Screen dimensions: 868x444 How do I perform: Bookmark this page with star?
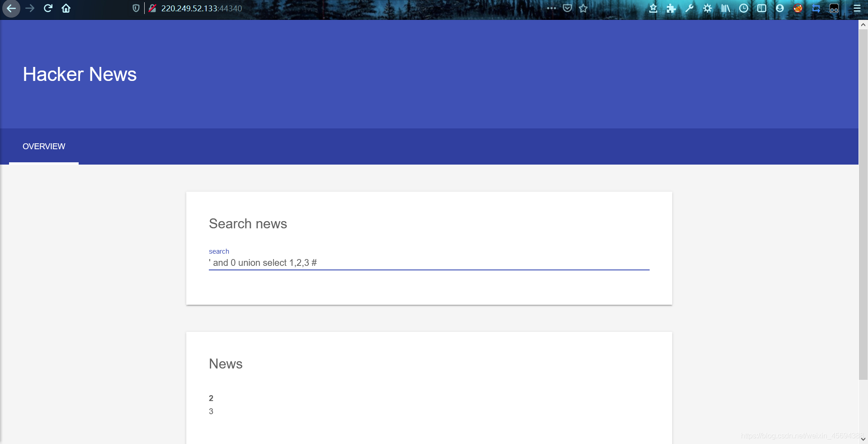click(x=583, y=8)
